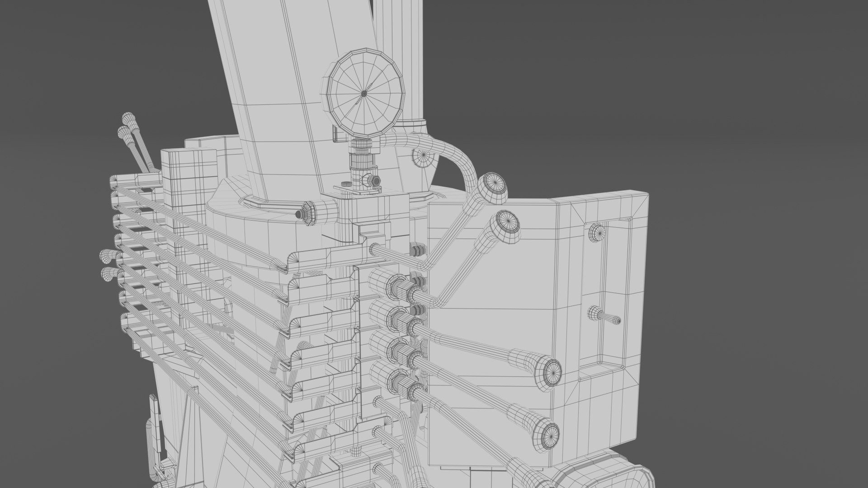Select the small pin on the recessed side panel
Screen dimensions: 868x488
point(604,315)
